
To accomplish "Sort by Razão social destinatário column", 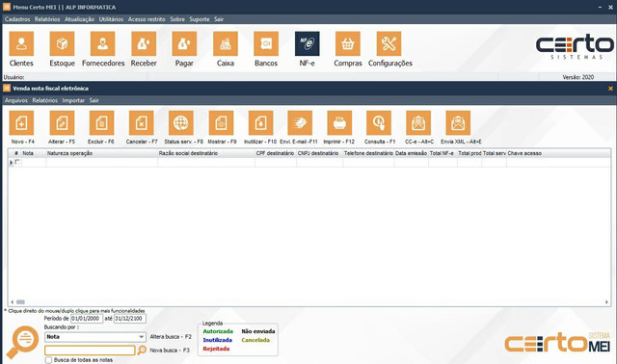I will pos(206,153).
